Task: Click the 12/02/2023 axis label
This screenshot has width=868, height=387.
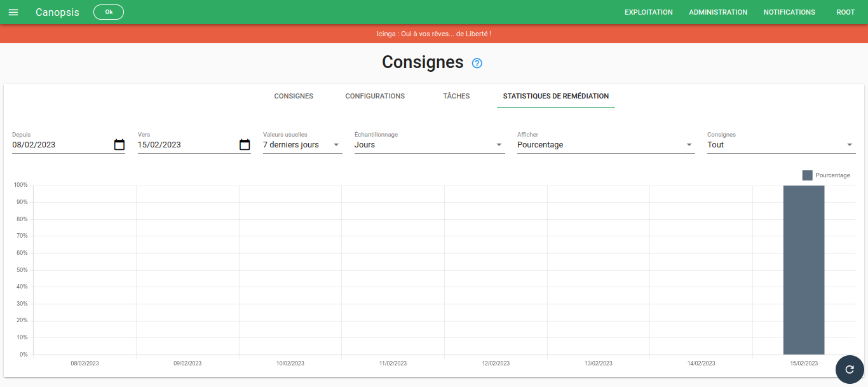Action: 496,363
